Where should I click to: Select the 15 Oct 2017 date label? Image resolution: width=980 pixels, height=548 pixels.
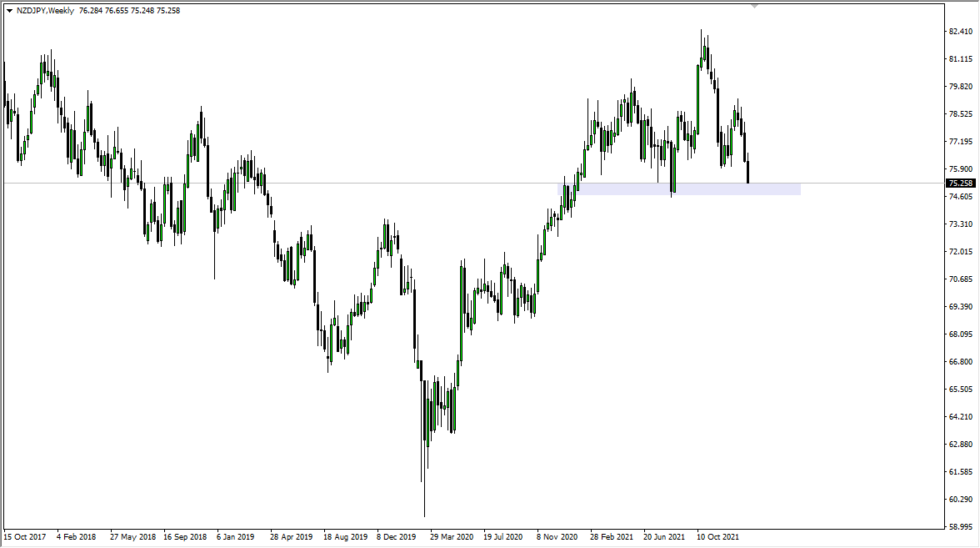coord(25,538)
